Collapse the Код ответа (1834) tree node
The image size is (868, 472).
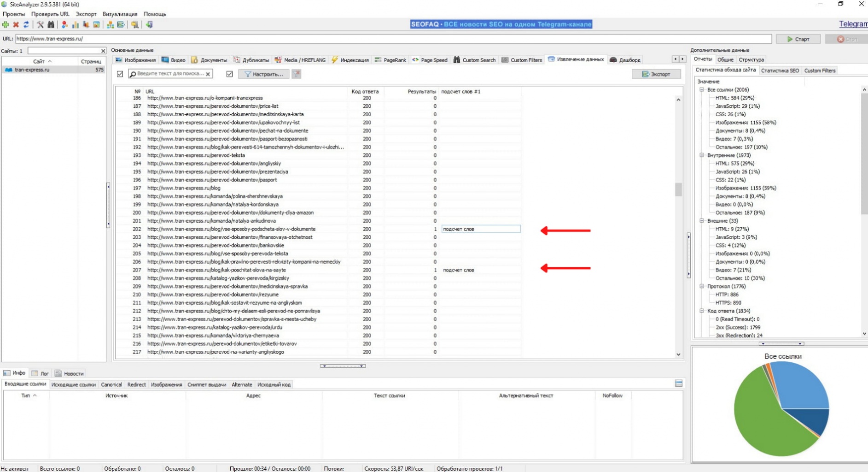702,311
